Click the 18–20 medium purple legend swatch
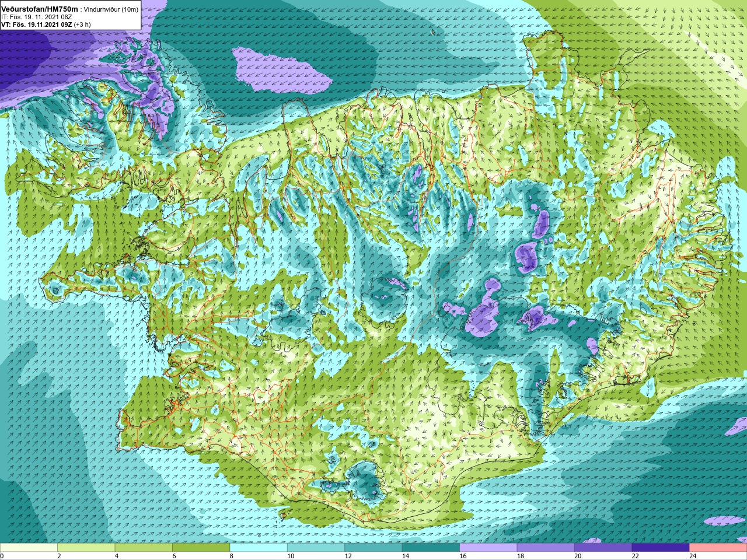This screenshot has width=747, height=560. tap(546, 548)
